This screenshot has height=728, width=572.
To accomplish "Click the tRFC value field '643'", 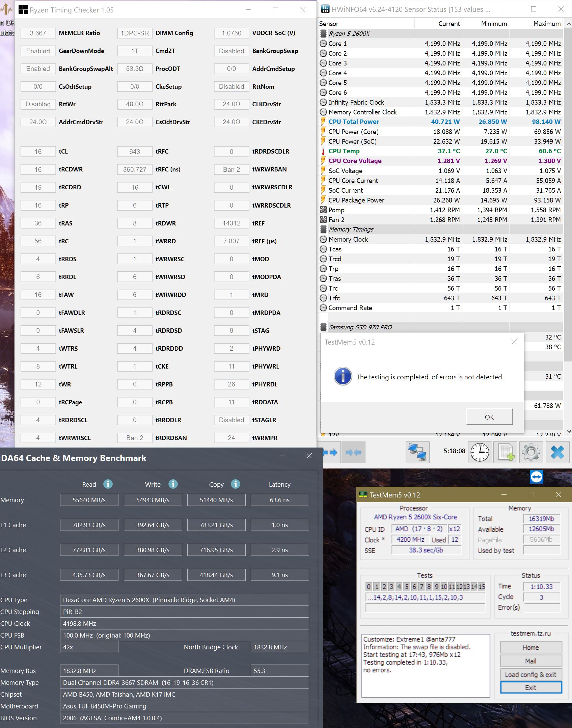I will click(135, 152).
